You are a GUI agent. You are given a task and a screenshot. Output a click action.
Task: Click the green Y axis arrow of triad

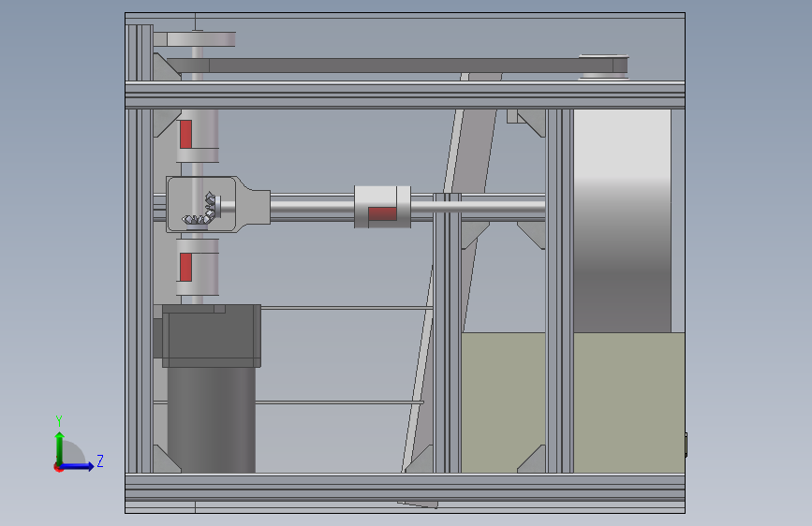click(x=60, y=447)
